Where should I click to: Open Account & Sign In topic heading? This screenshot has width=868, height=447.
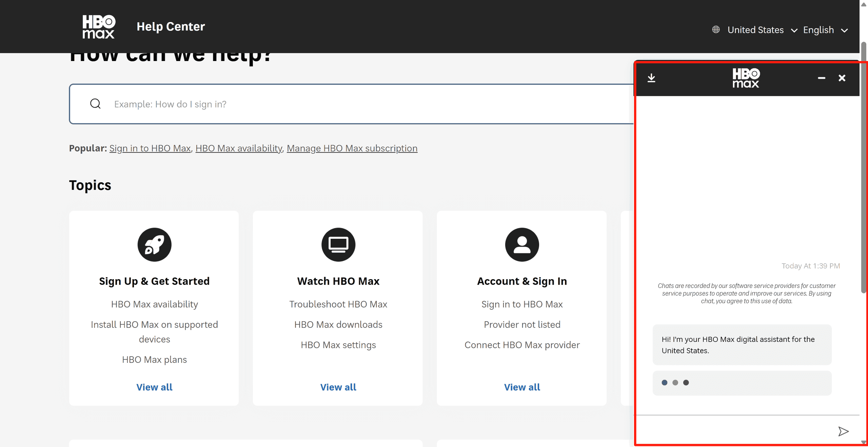(522, 281)
